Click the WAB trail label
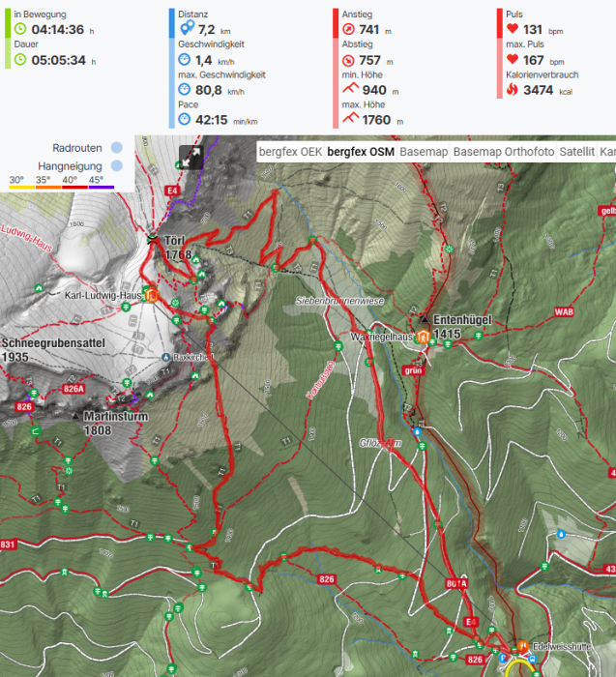616x677 pixels. click(x=564, y=311)
